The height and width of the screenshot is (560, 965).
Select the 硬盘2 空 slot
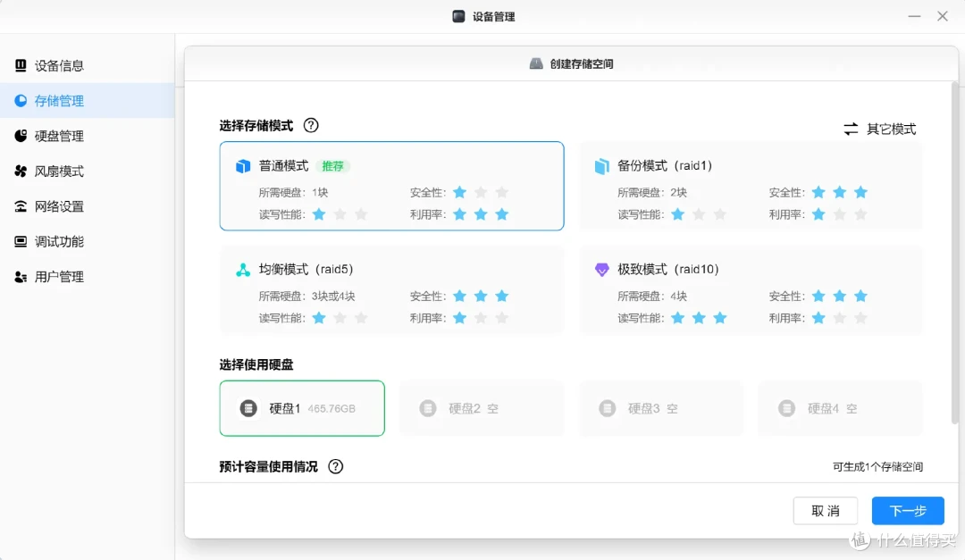[482, 408]
